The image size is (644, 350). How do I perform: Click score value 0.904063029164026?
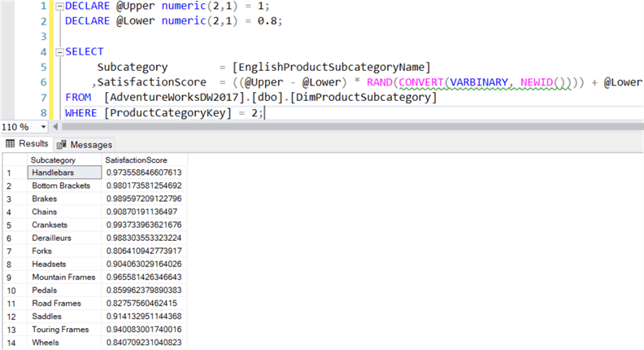144,264
